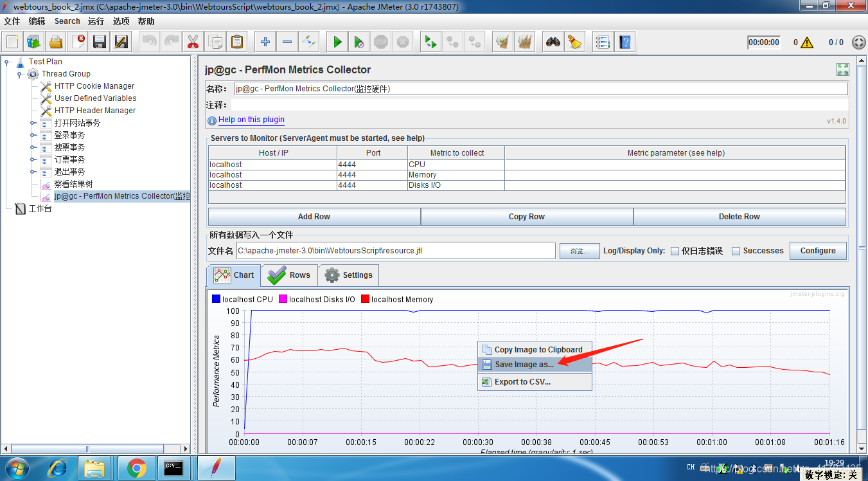Click the 文件名 file path field
The height and width of the screenshot is (481, 868).
pyautogui.click(x=396, y=251)
